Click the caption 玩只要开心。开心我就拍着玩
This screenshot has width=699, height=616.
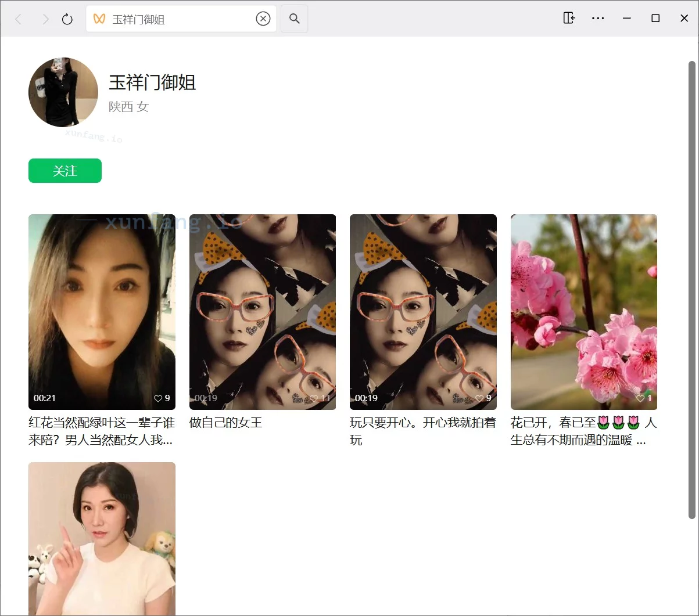423,431
